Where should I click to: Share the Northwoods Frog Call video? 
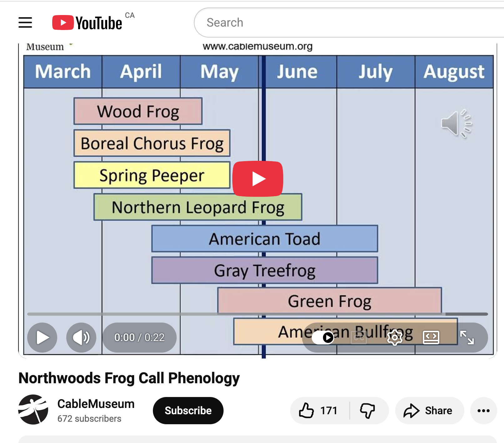coord(429,410)
